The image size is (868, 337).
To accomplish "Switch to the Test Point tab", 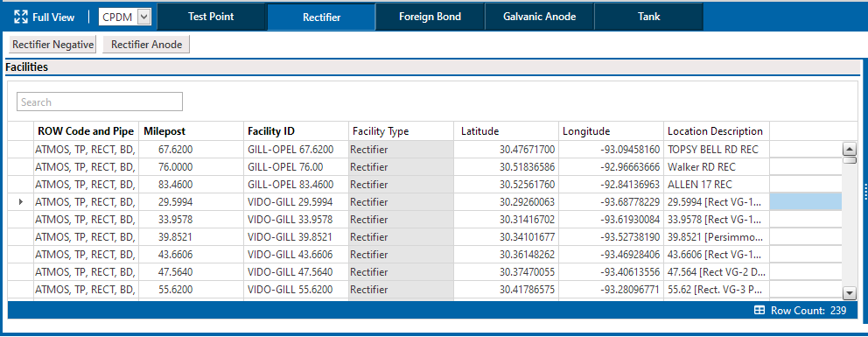I will pyautogui.click(x=211, y=17).
